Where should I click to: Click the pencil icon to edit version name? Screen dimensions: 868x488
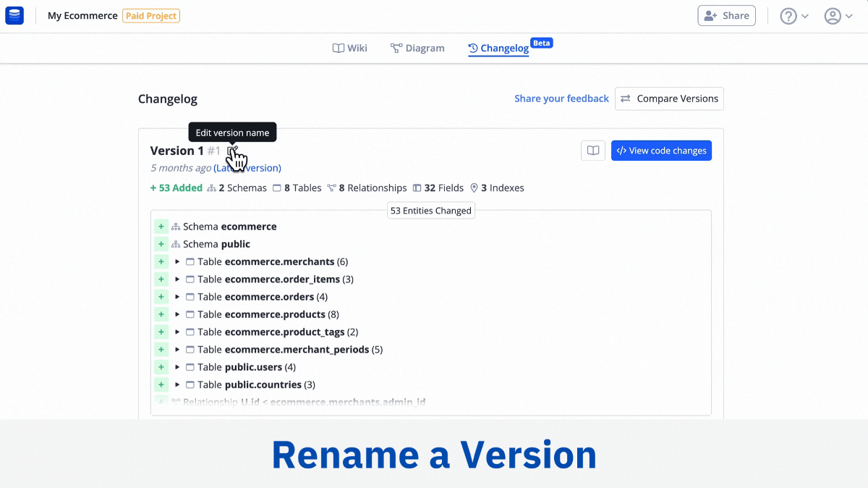(x=233, y=151)
